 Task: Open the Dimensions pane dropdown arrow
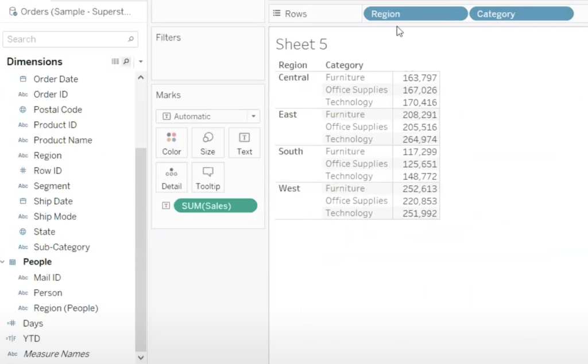click(141, 61)
